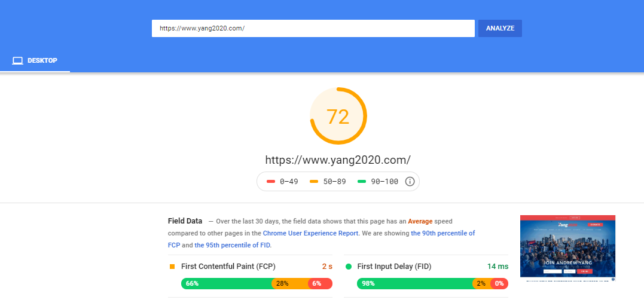644x306 pixels.
Task: Click the orange 50–89 legend marker
Action: (314, 182)
